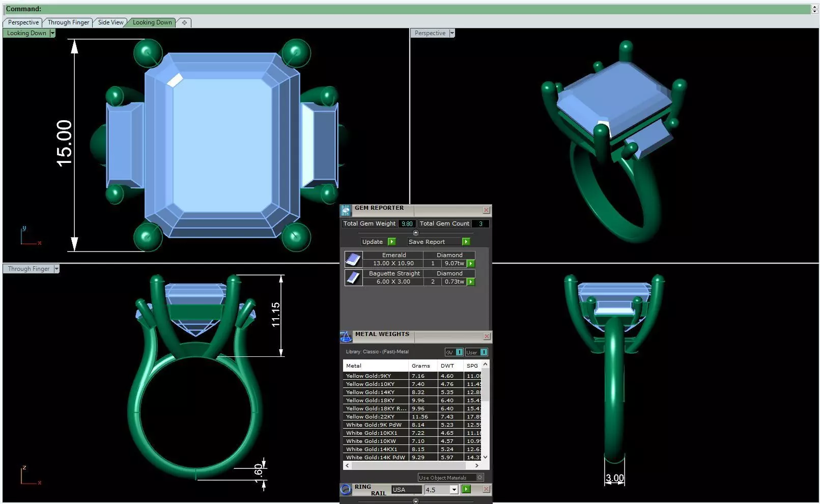
Task: Click green arrow beside 0.73tw
Action: click(471, 282)
